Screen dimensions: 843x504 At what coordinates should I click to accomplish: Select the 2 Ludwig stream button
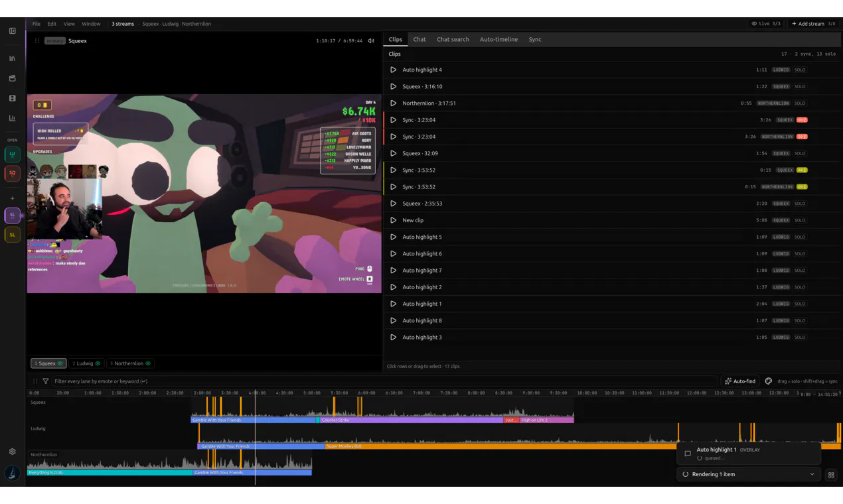pyautogui.click(x=86, y=363)
